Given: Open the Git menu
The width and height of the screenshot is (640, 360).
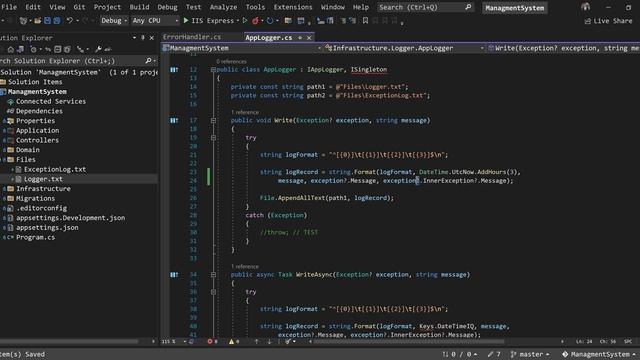Looking at the screenshot, I should pyautogui.click(x=79, y=7).
